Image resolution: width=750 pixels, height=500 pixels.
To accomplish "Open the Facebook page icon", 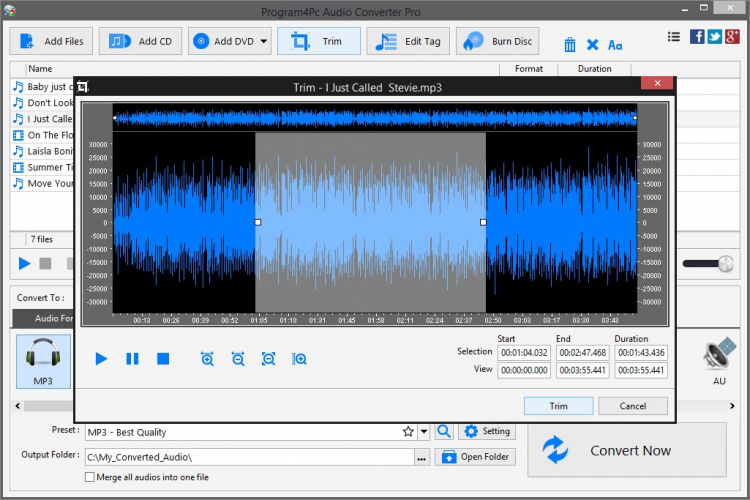I will [x=697, y=36].
